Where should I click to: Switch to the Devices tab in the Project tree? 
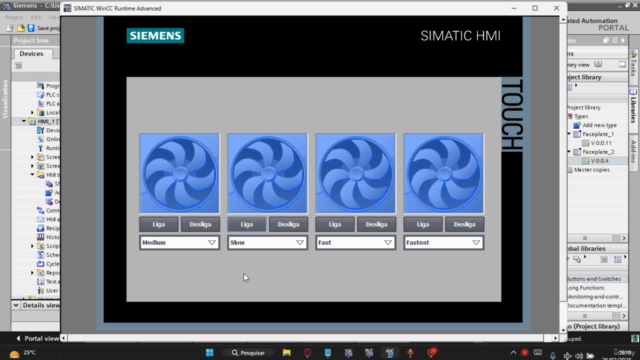(x=31, y=53)
